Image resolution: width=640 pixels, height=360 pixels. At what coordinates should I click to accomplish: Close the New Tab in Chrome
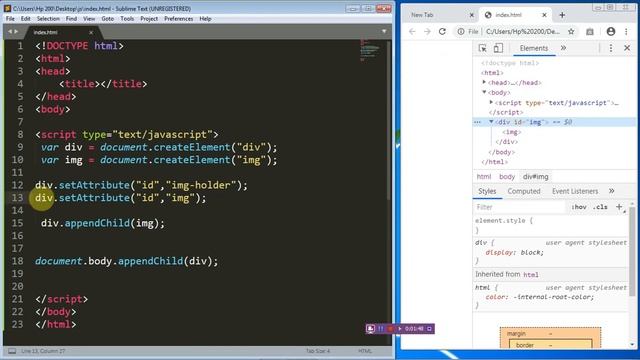click(x=471, y=15)
